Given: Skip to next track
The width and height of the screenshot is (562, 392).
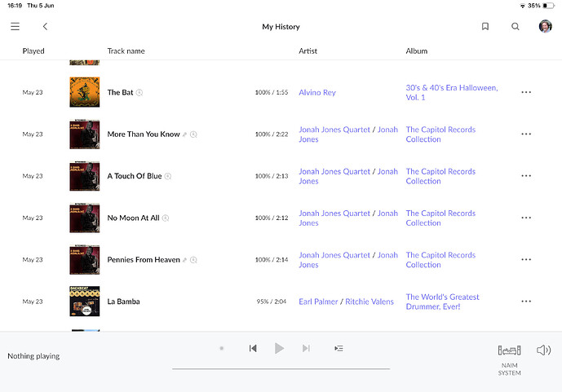Looking at the screenshot, I should click(306, 349).
